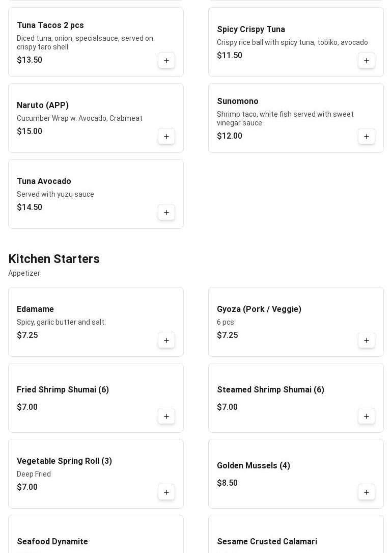Add Vegetable Spring Roll (3) plus button
The width and height of the screenshot is (392, 553).
tap(166, 492)
